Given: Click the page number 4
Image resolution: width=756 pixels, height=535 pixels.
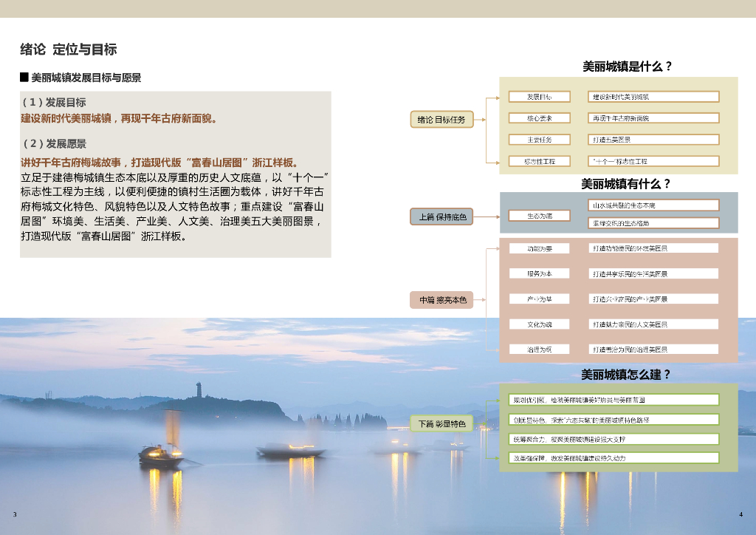Looking at the screenshot, I should click(741, 514).
